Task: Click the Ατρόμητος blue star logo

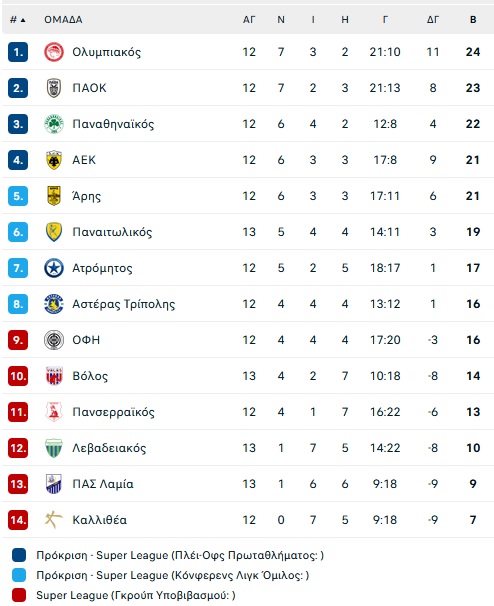Action: [54, 268]
